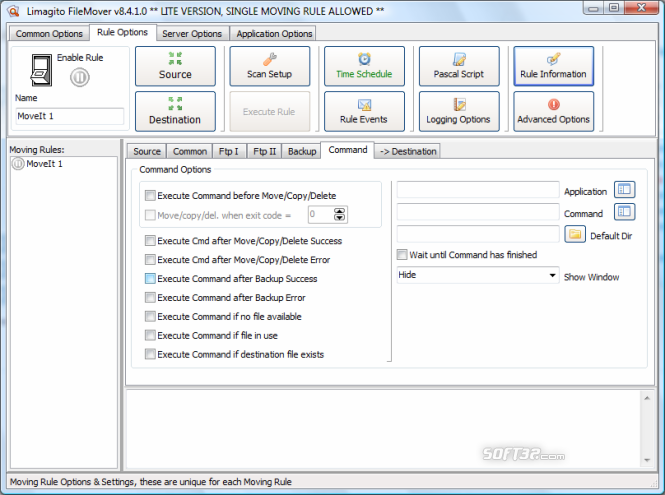Open Rule Events settings
The width and height of the screenshot is (665, 495).
point(364,112)
